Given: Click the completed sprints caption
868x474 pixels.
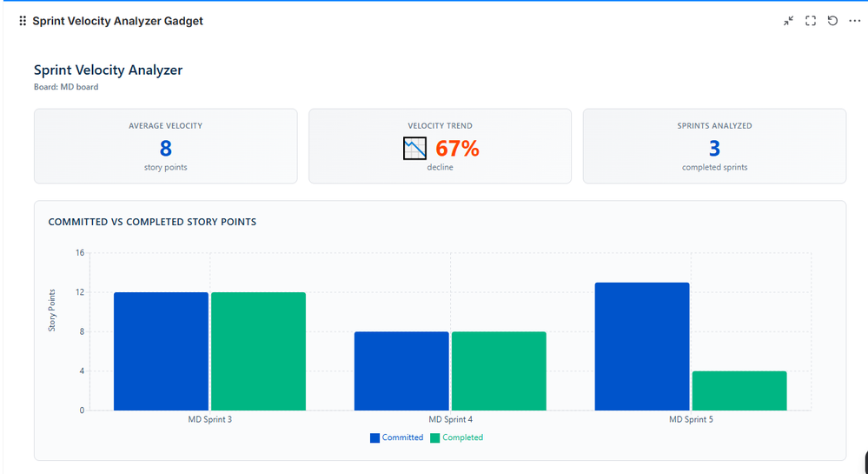Looking at the screenshot, I should [x=715, y=168].
